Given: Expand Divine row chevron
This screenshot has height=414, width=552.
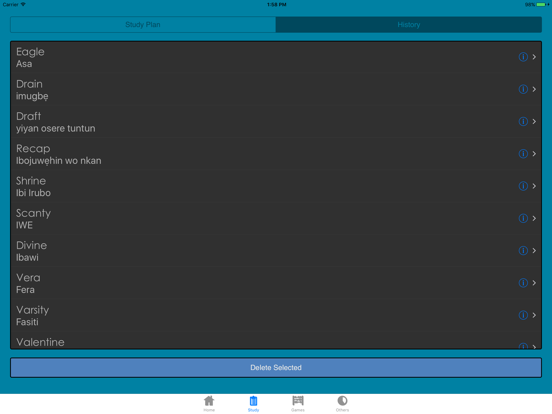Looking at the screenshot, I should [534, 251].
